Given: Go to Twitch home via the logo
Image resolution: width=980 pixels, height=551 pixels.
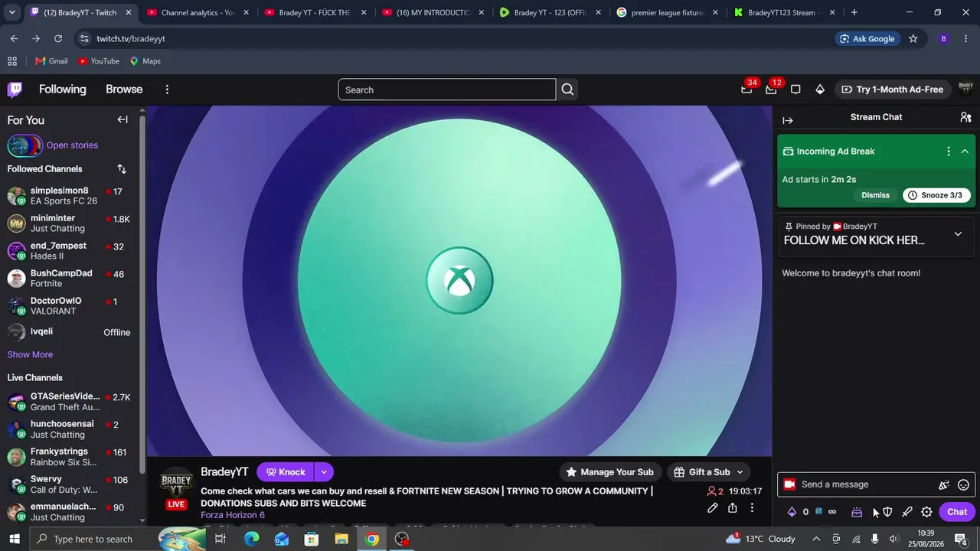Looking at the screenshot, I should click(x=15, y=90).
